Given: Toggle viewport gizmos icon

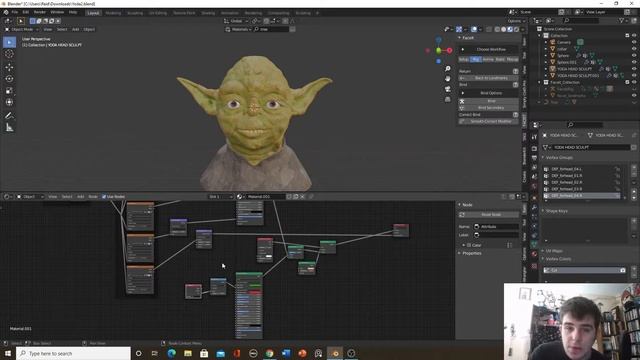Looking at the screenshot, I should [x=459, y=29].
